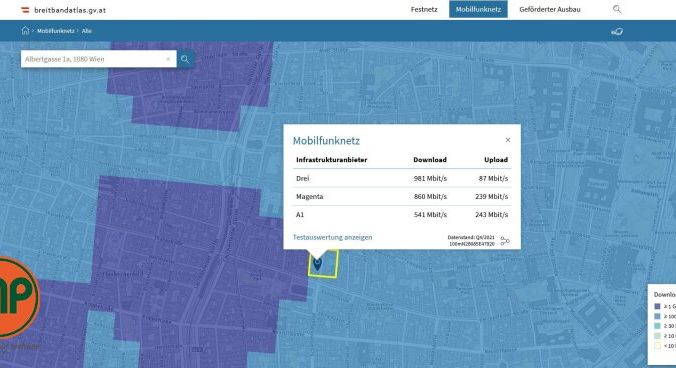Click the breitbandatlas.gv.at site title
Screen dimensions: 676x368
70,10
